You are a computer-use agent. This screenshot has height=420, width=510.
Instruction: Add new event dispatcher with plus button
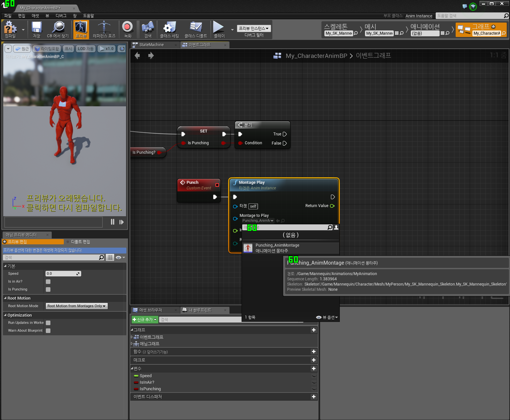(x=314, y=396)
